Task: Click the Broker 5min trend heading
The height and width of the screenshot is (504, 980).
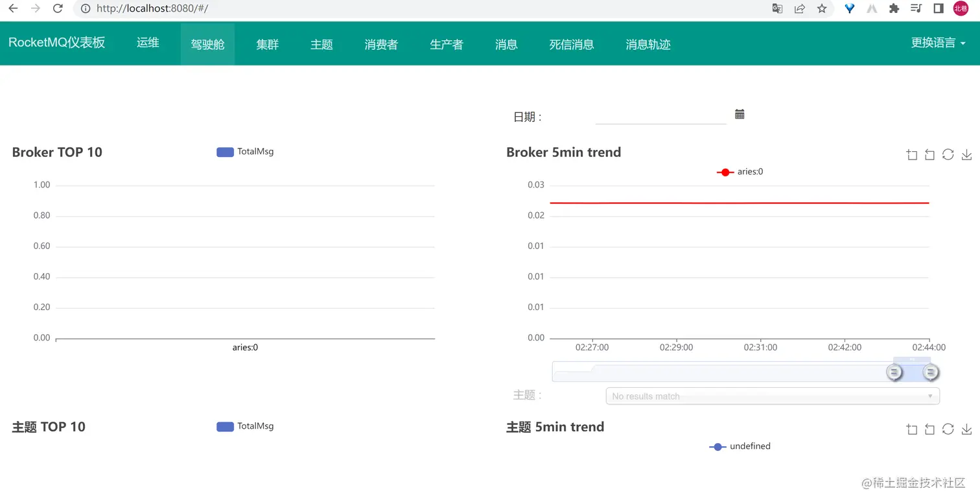Action: click(x=563, y=152)
